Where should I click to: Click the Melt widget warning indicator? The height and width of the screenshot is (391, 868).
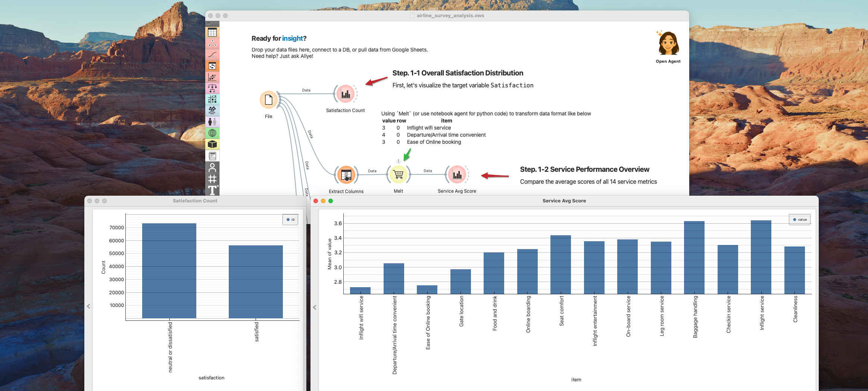point(398,161)
